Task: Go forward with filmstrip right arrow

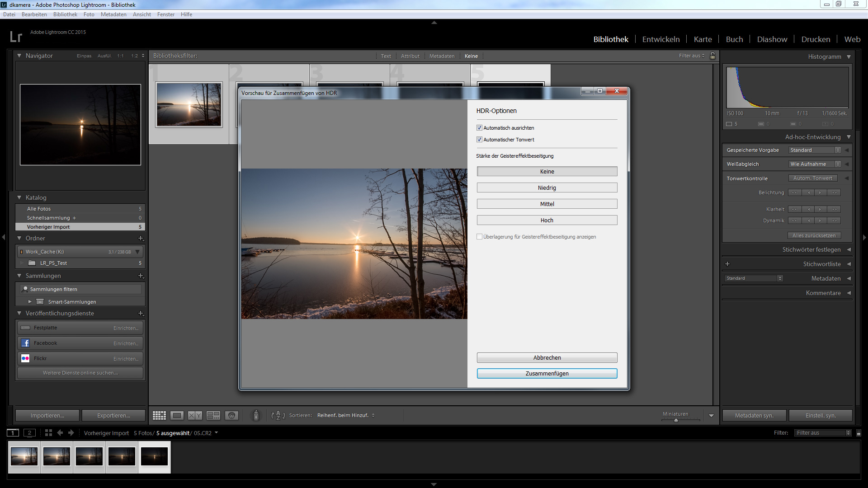Action: (71, 433)
